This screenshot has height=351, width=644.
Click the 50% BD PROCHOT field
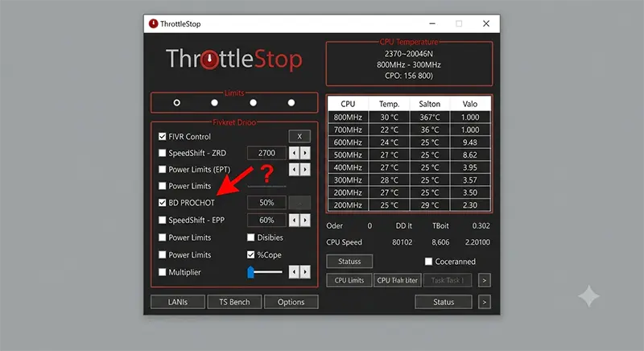coord(266,202)
